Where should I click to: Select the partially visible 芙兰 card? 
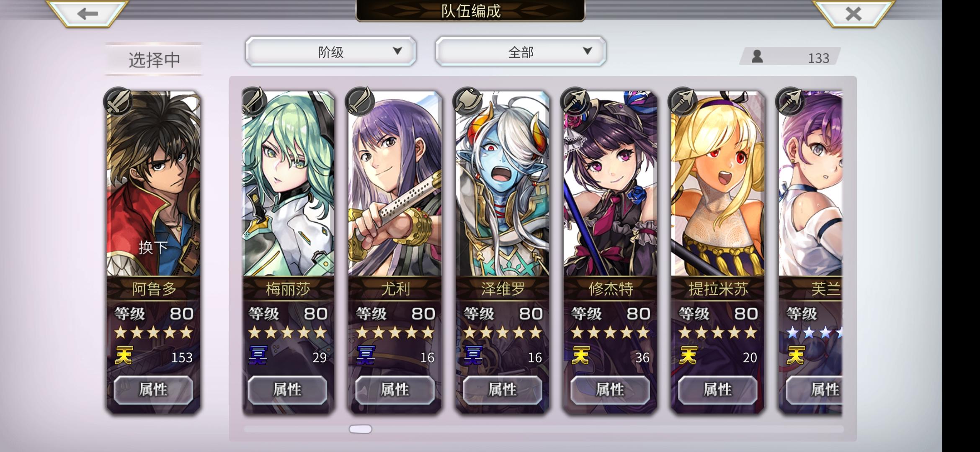(810, 251)
